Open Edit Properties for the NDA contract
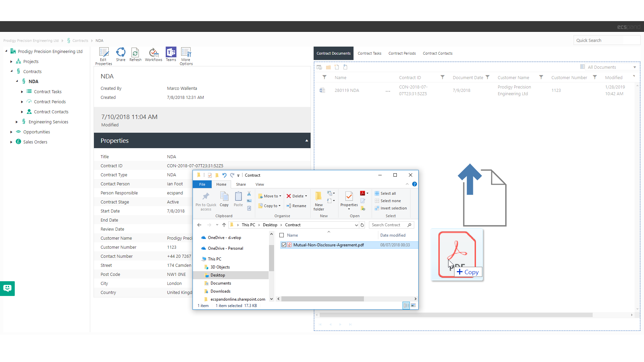The width and height of the screenshot is (644, 362). [104, 56]
